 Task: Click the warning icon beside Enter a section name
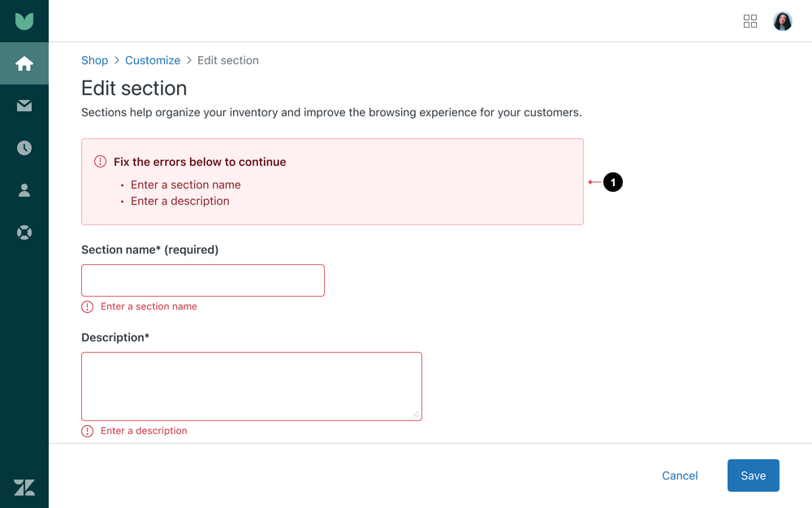[87, 306]
